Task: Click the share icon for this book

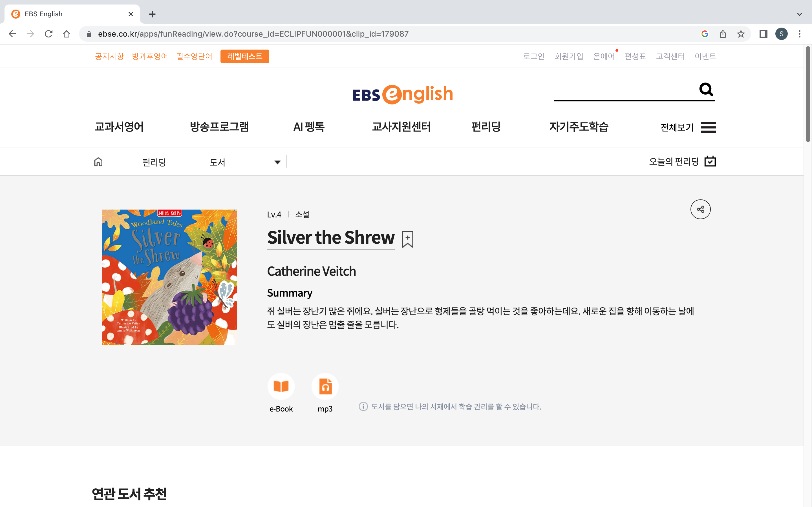Action: pyautogui.click(x=700, y=209)
